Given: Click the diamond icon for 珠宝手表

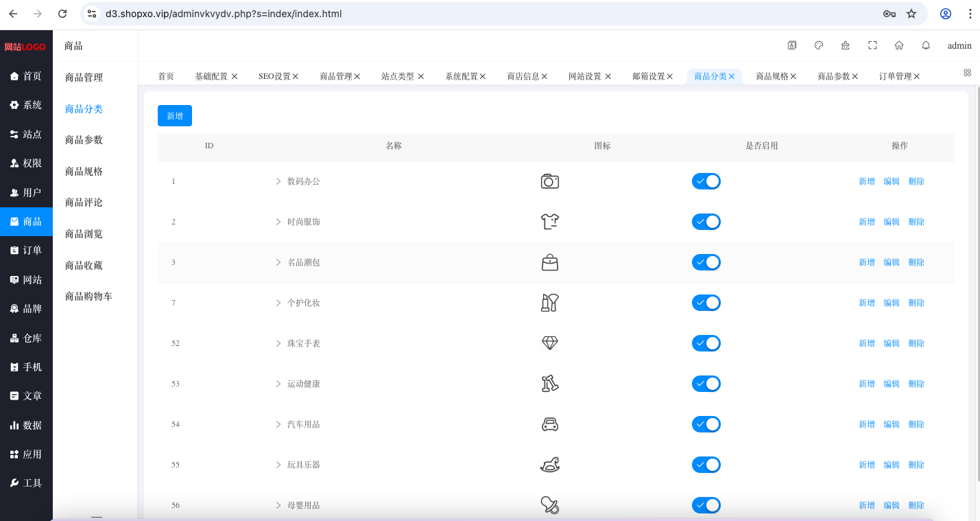Looking at the screenshot, I should click(550, 343).
